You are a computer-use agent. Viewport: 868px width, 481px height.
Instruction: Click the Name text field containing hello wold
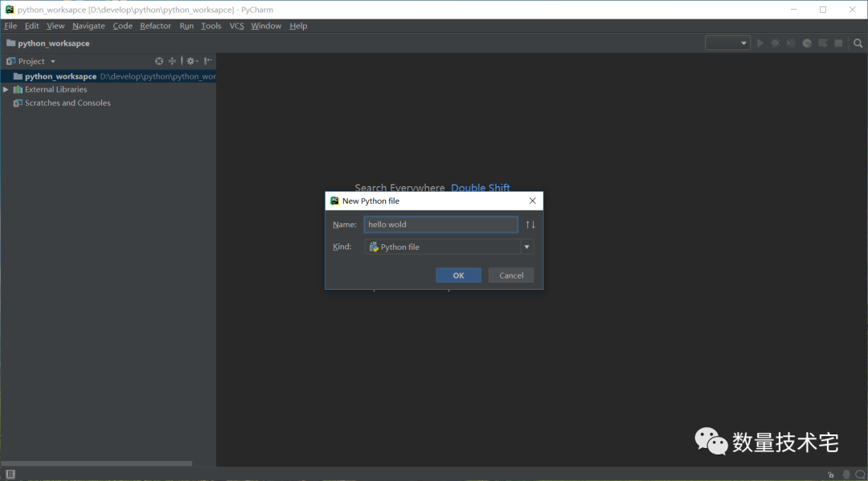click(440, 225)
